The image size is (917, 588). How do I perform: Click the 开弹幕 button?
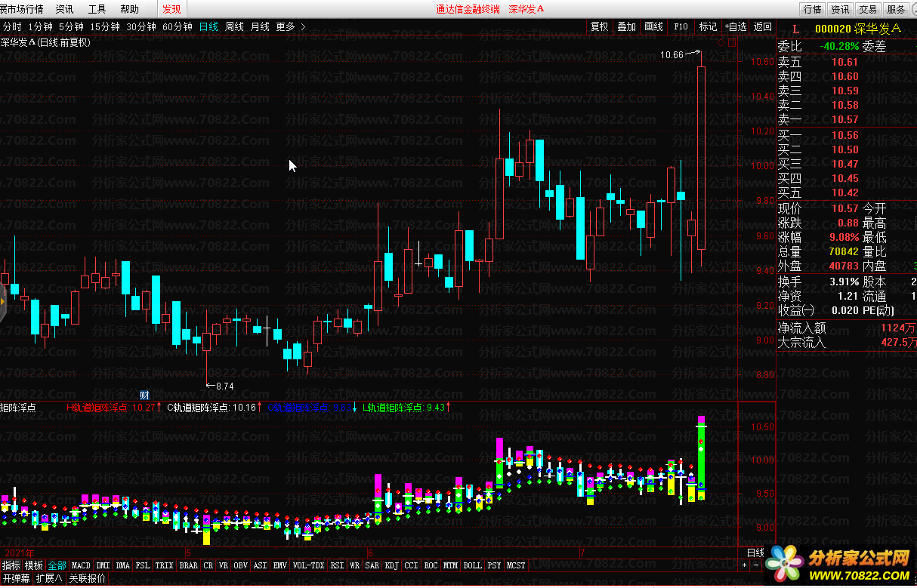pyautogui.click(x=16, y=579)
